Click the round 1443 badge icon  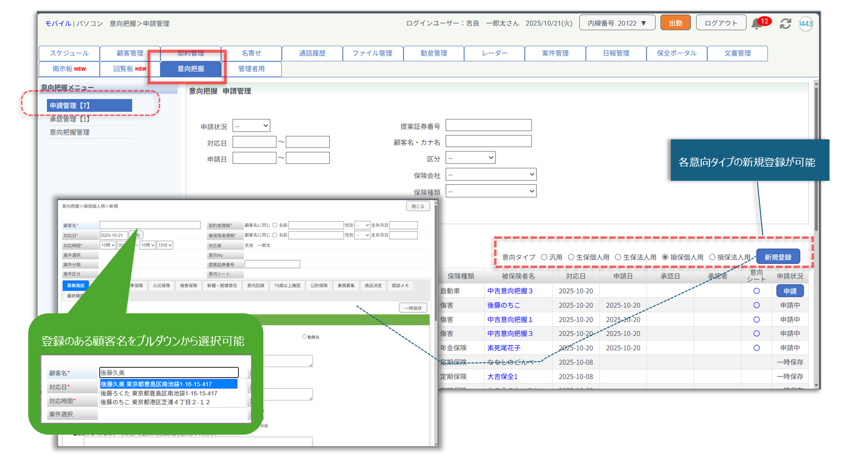(806, 23)
